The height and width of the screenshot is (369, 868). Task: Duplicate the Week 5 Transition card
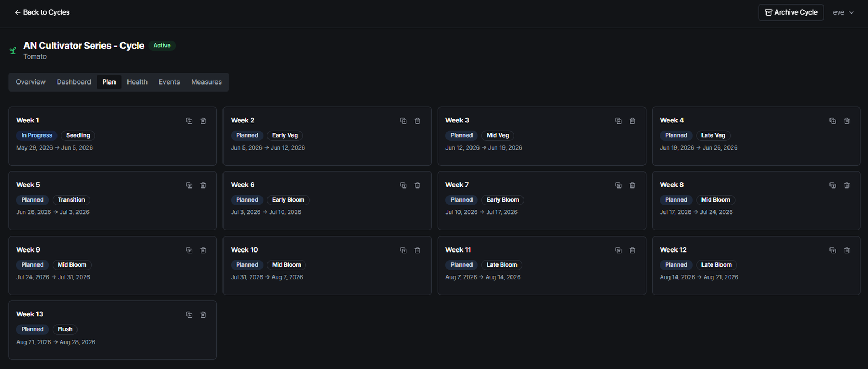coord(189,185)
